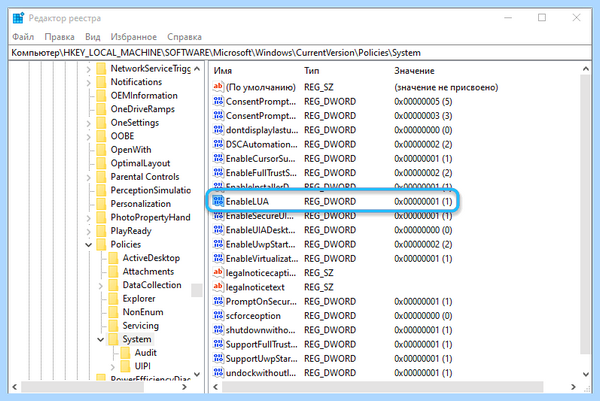Select the EnableSecureUI... value name
Screen dimensions: 600x401
pyautogui.click(x=260, y=216)
